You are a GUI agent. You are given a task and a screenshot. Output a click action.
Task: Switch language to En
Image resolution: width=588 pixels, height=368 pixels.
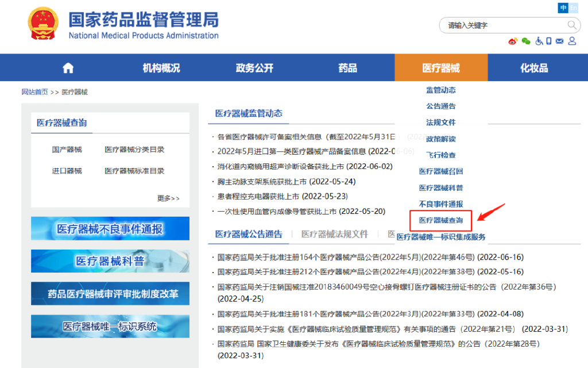click(x=573, y=8)
